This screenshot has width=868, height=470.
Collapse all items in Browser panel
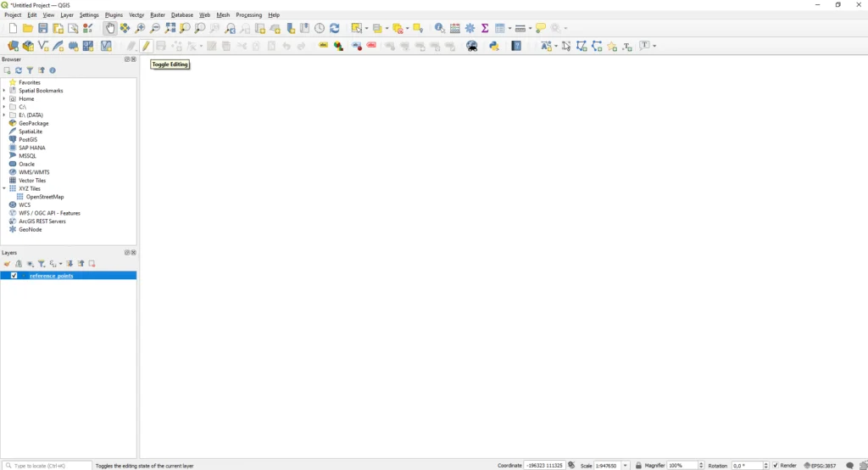coord(42,70)
